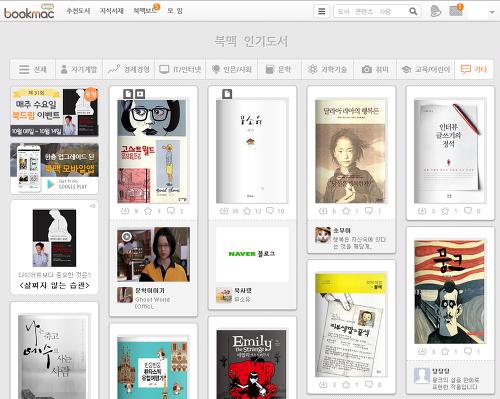Select the IT/인터넷 category tab
Viewport: 500px width, 399px height.
(x=180, y=69)
